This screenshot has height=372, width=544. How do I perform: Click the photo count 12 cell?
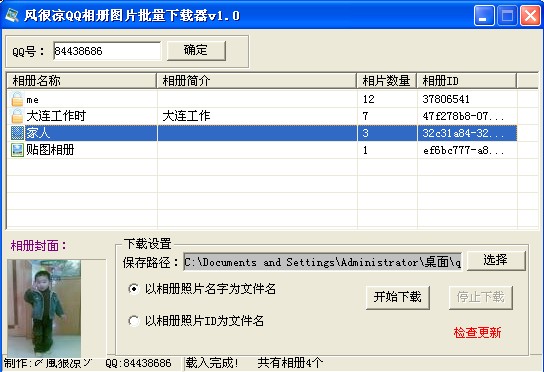tap(369, 99)
